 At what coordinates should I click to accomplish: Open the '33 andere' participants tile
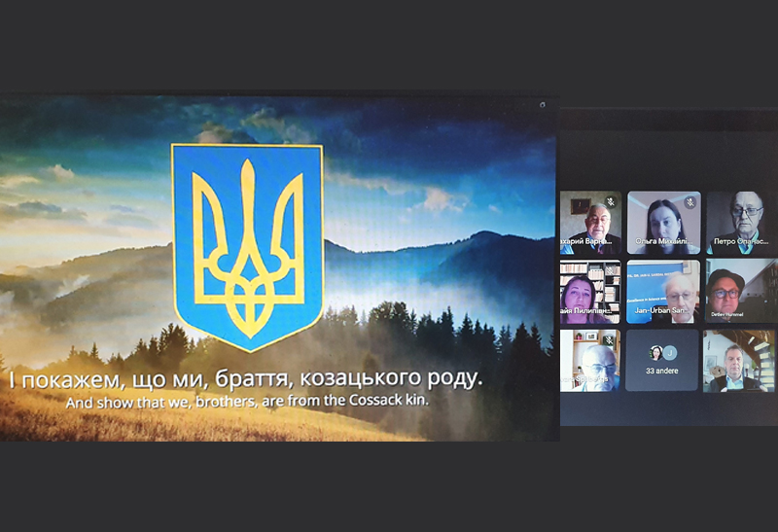(662, 361)
